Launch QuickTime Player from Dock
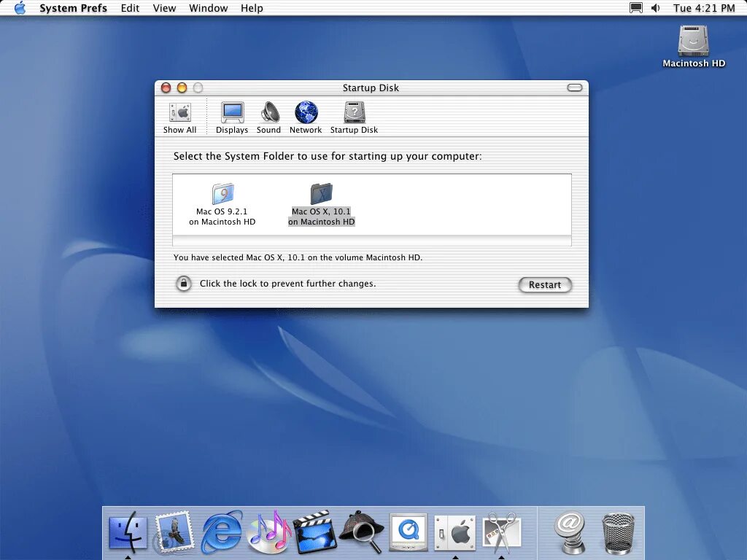Image resolution: width=747 pixels, height=560 pixels. pyautogui.click(x=409, y=532)
